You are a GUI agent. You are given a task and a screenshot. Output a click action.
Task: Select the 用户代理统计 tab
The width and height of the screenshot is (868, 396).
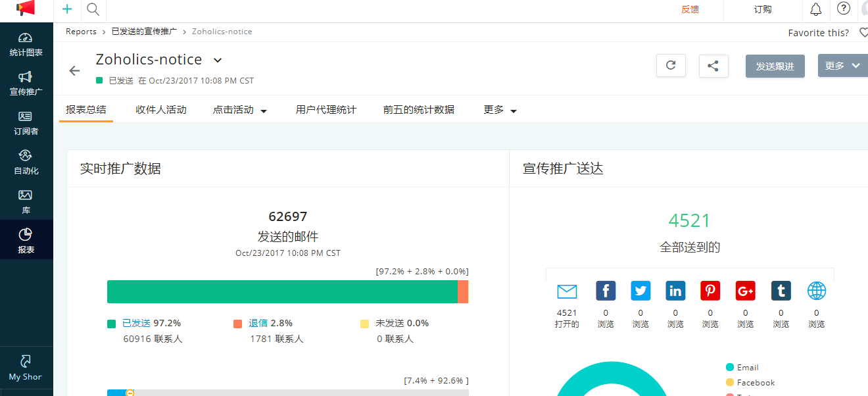click(x=327, y=110)
